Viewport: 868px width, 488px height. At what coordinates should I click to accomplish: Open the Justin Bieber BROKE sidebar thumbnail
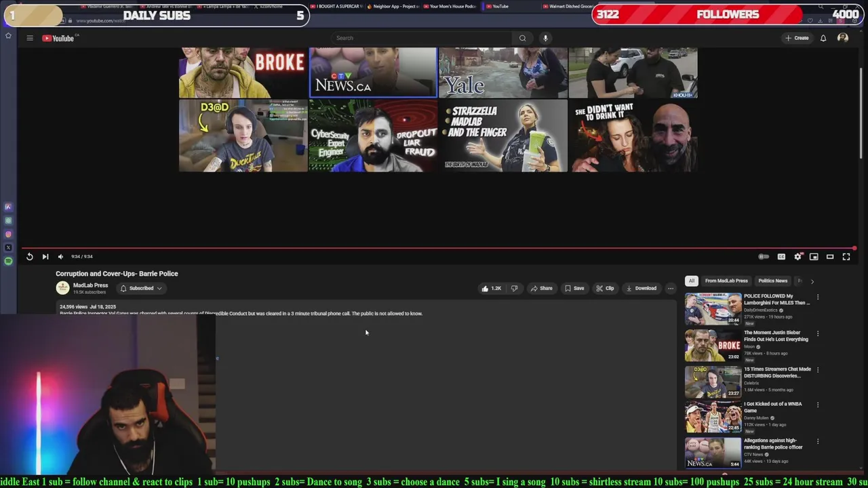pyautogui.click(x=713, y=345)
